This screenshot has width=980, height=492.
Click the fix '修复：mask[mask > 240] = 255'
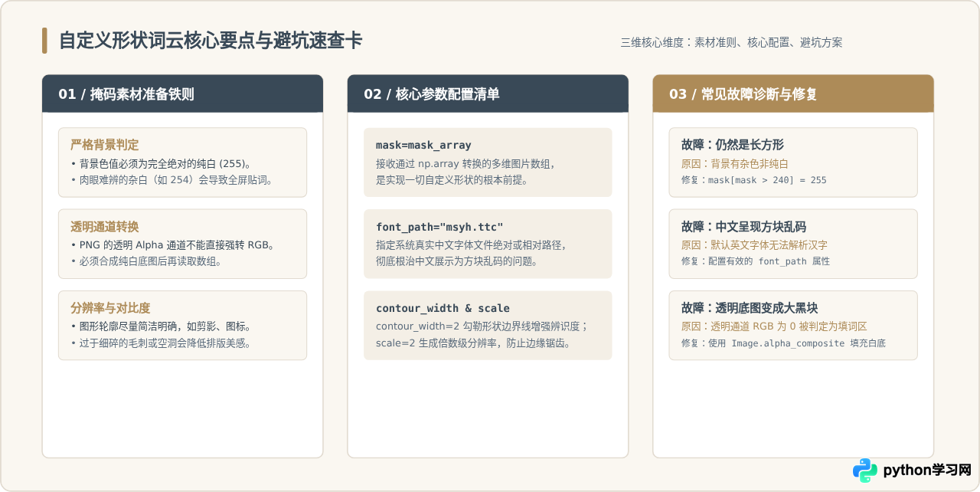[754, 180]
